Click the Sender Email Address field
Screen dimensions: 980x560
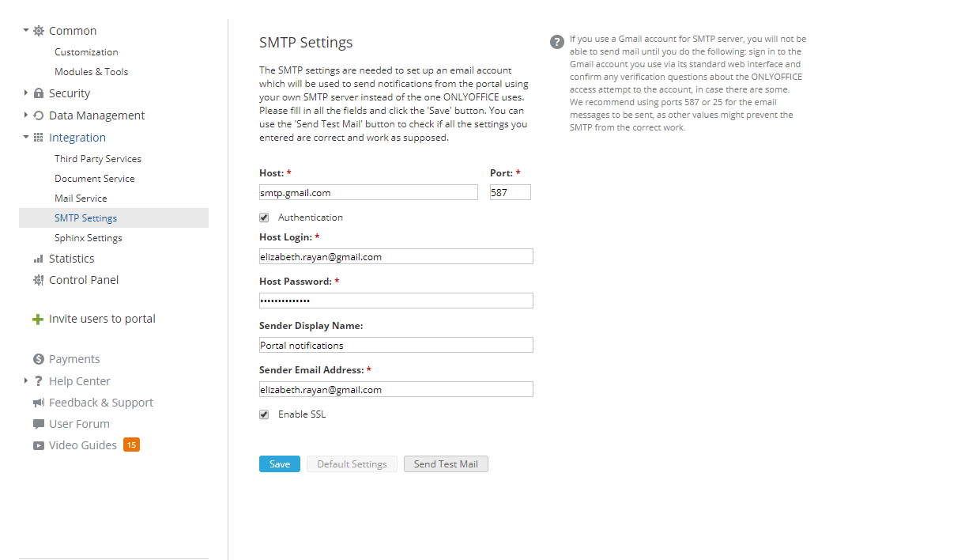tap(396, 389)
